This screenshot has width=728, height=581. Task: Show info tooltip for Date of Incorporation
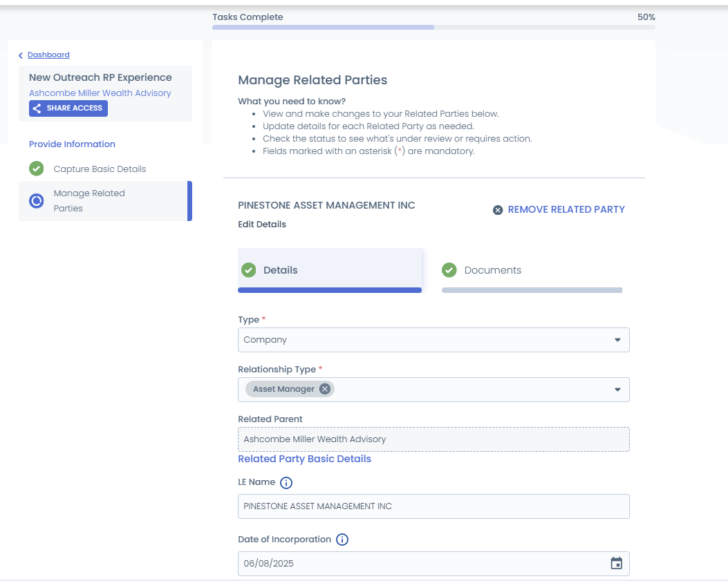pos(342,540)
